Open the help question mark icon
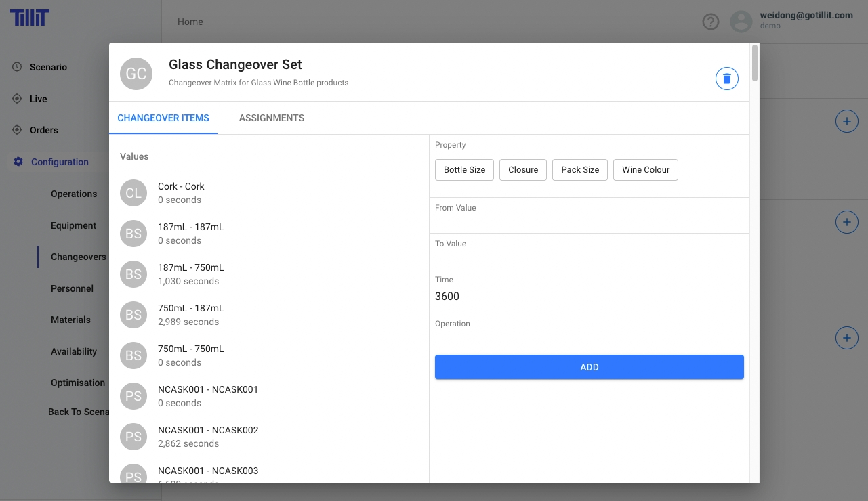This screenshot has width=868, height=501. [x=710, y=22]
